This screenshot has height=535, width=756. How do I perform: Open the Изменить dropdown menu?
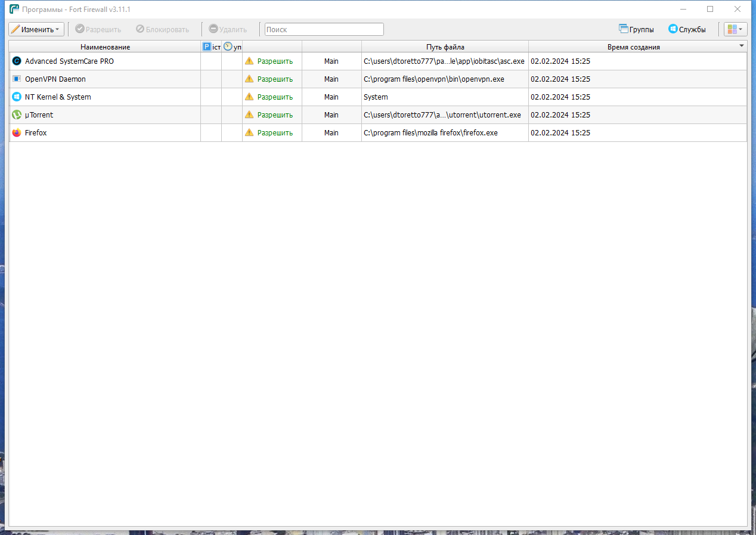click(36, 29)
